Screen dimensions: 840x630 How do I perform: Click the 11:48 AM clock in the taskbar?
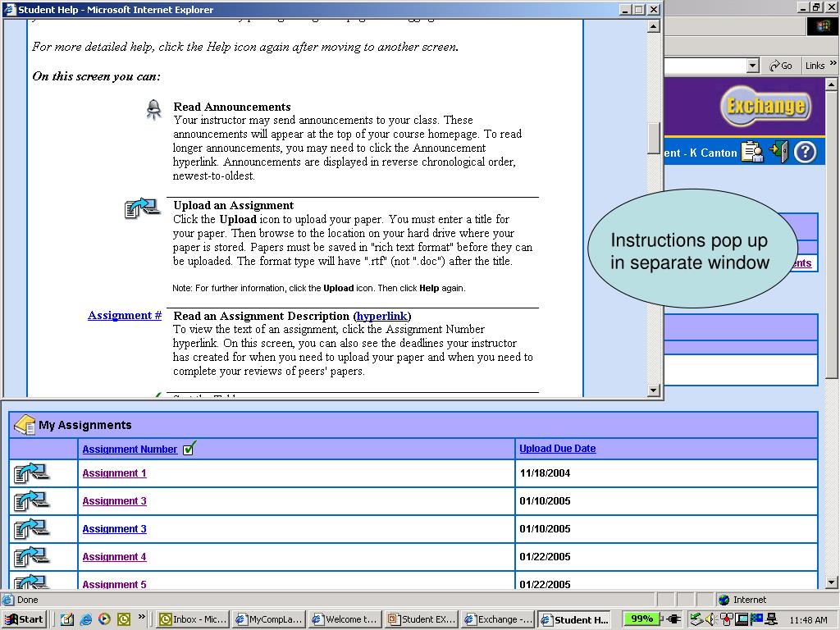[x=808, y=620]
